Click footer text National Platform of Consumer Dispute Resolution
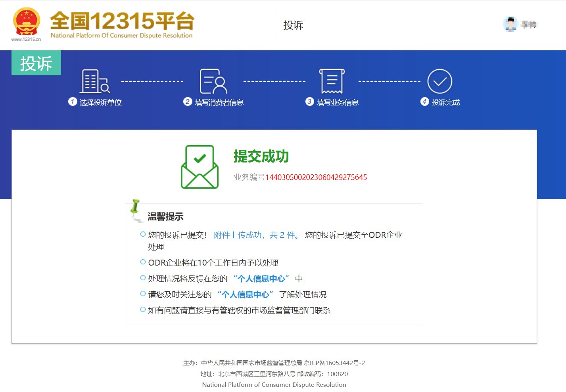This screenshot has height=392, width=566. [x=274, y=384]
